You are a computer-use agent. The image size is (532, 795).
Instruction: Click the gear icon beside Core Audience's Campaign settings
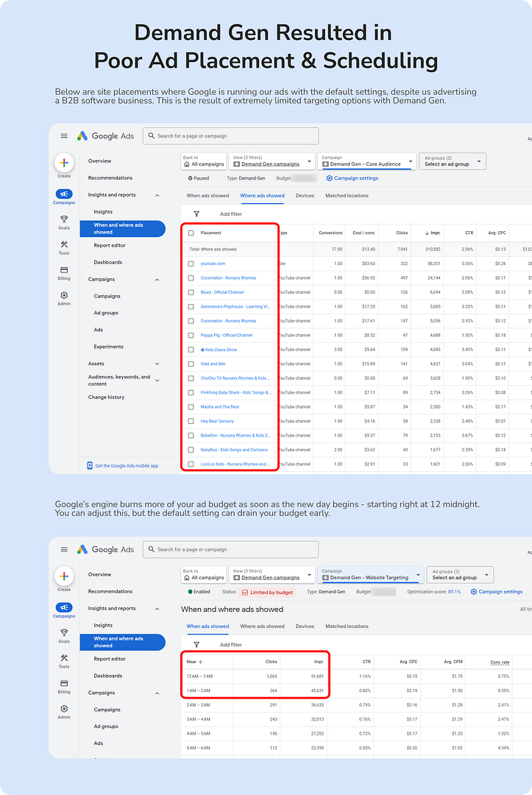coord(329,178)
